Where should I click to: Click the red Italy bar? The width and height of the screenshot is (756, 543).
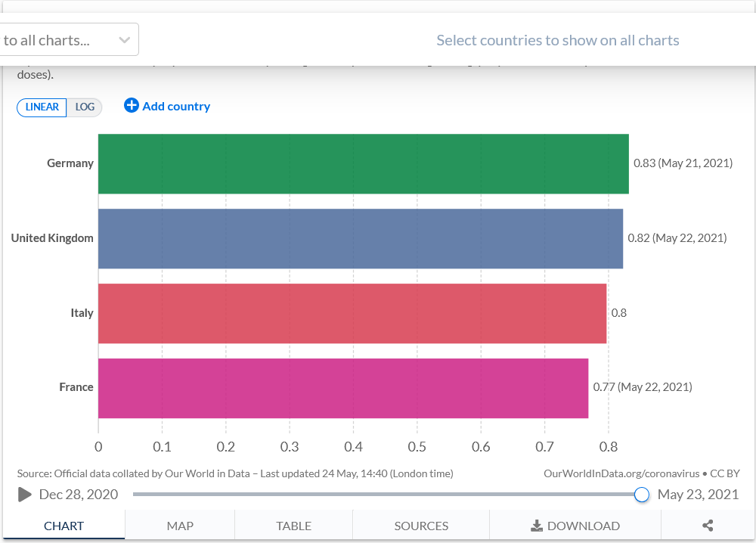tap(352, 313)
